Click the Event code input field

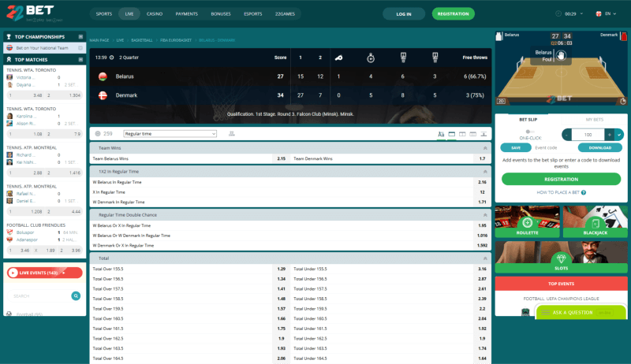pos(554,148)
